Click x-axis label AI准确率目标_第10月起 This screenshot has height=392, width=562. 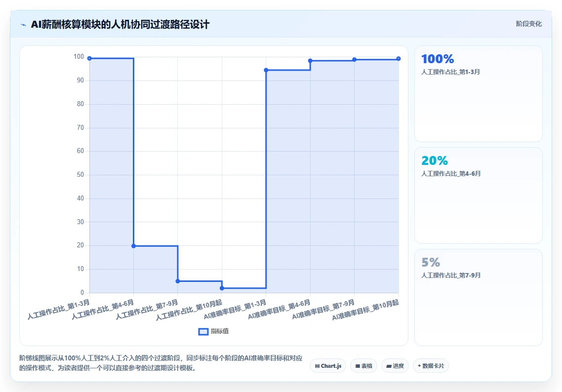click(365, 310)
